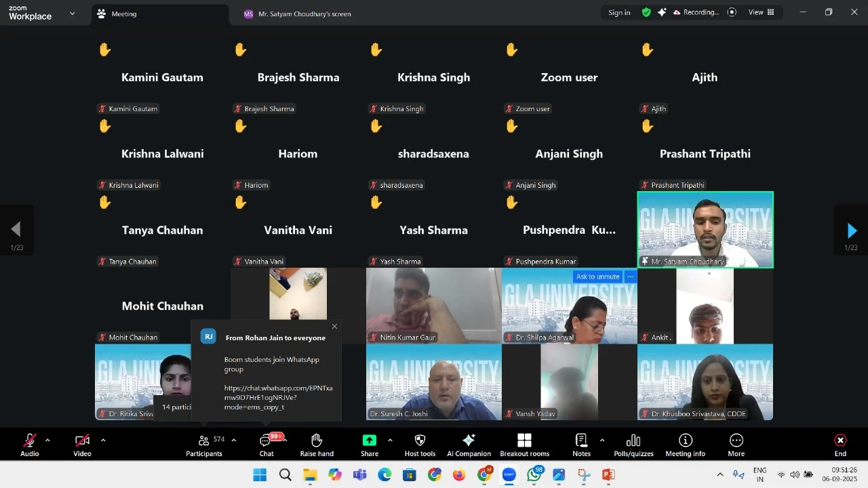This screenshot has width=868, height=488.
Task: Open the More options menu
Action: (x=736, y=445)
